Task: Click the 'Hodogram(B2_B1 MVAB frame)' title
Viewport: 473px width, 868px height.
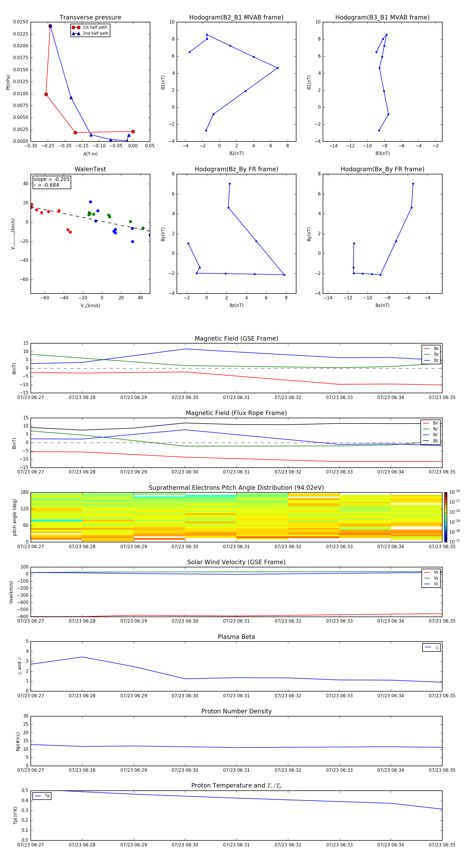Action: coord(236,18)
